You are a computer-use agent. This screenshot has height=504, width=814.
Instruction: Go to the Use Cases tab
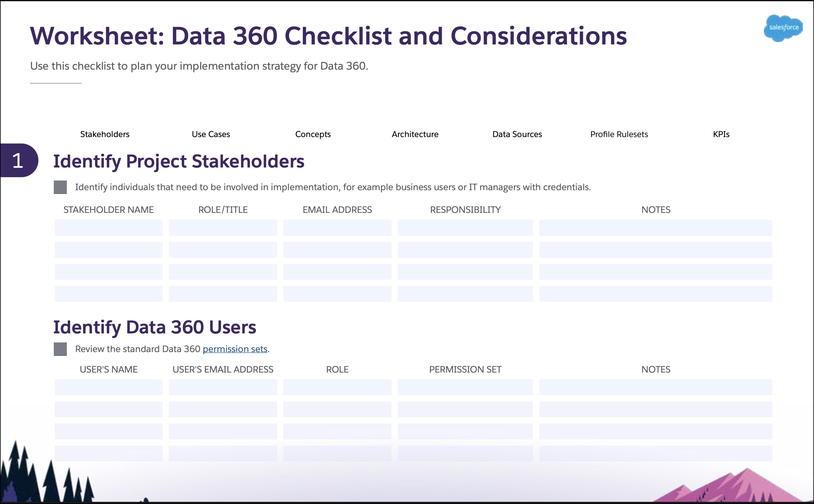211,134
